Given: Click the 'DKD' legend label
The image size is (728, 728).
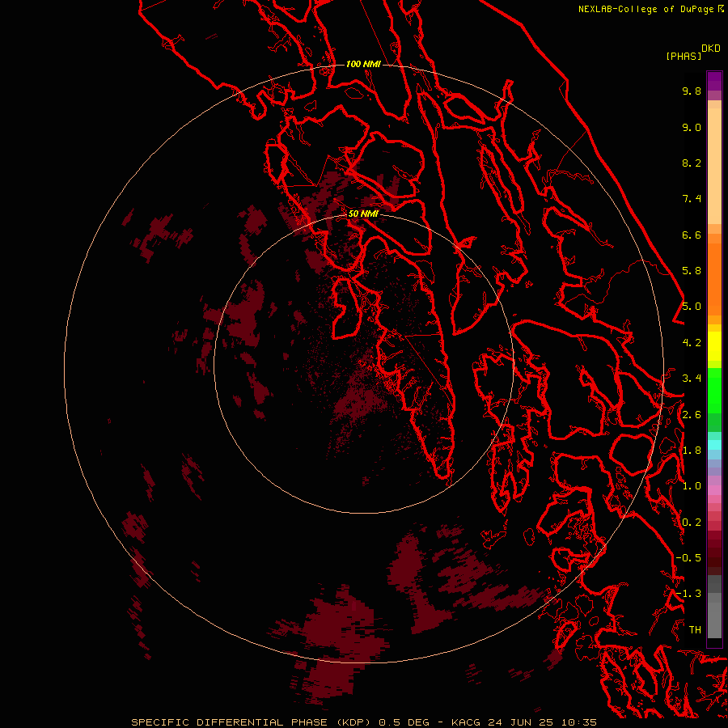Looking at the screenshot, I should (x=711, y=49).
